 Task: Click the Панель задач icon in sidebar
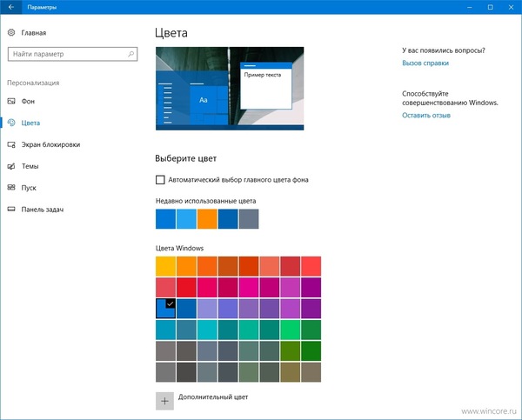click(x=11, y=210)
